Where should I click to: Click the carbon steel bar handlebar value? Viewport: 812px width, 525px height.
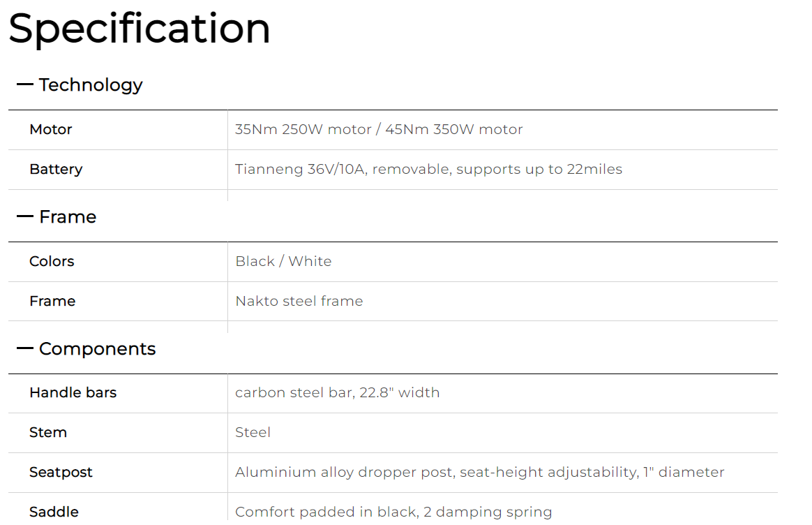tap(337, 392)
